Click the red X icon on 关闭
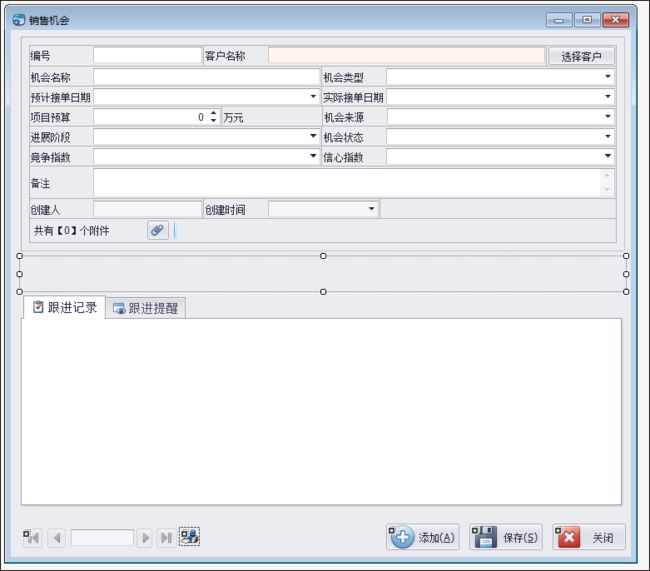Image resolution: width=650 pixels, height=571 pixels. pos(569,537)
